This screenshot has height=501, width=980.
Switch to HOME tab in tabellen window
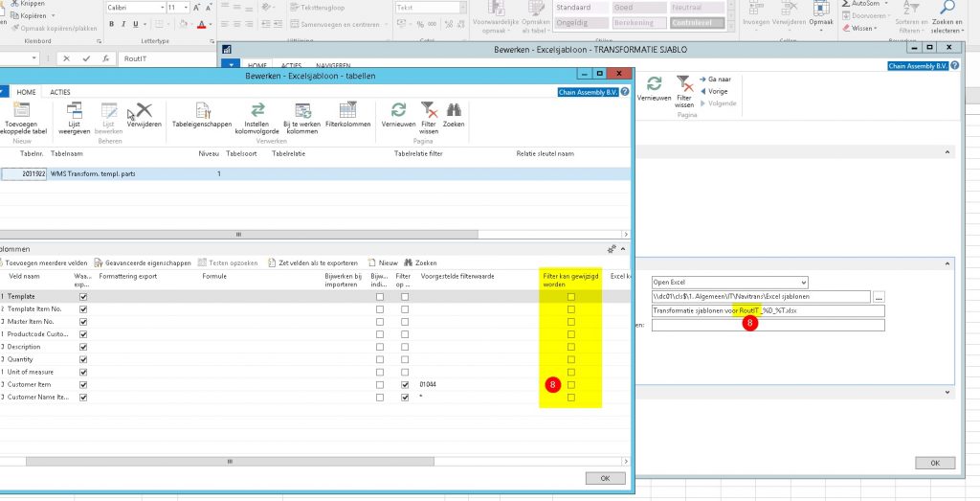coord(26,92)
